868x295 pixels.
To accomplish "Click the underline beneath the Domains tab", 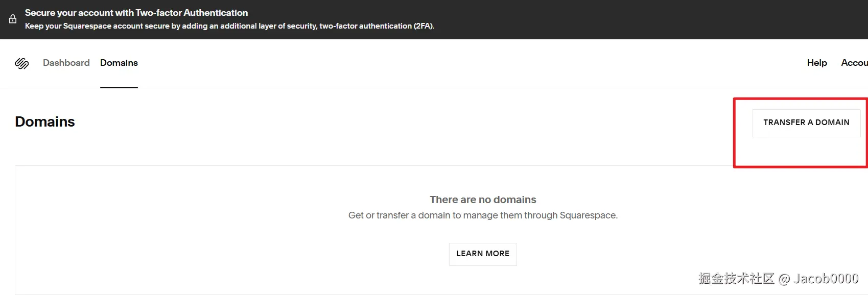I will (x=119, y=87).
